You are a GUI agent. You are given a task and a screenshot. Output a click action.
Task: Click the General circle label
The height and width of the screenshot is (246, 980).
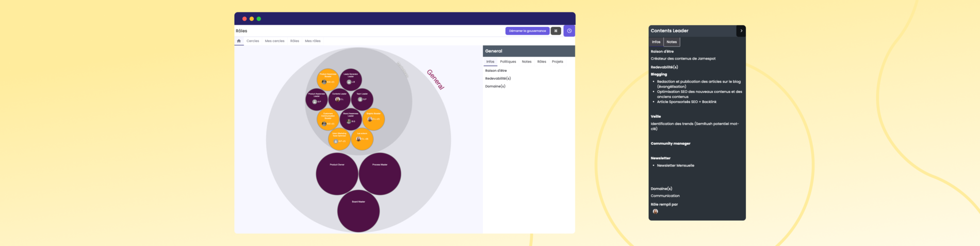click(435, 80)
